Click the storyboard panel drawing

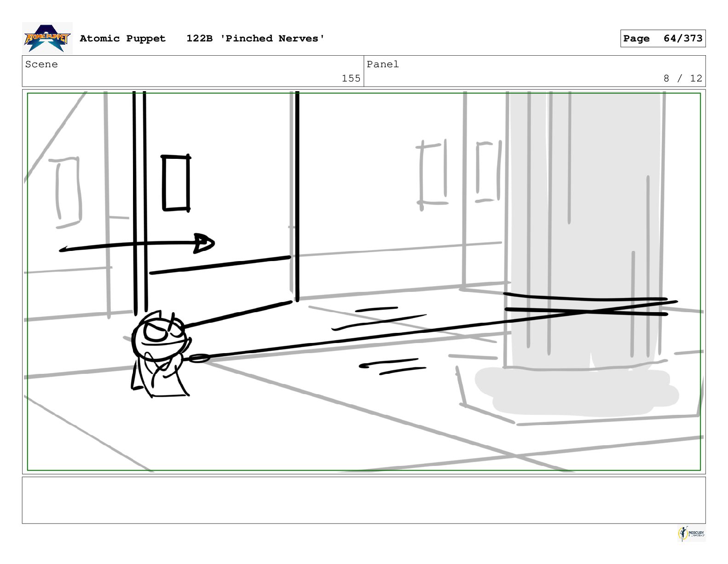click(364, 281)
